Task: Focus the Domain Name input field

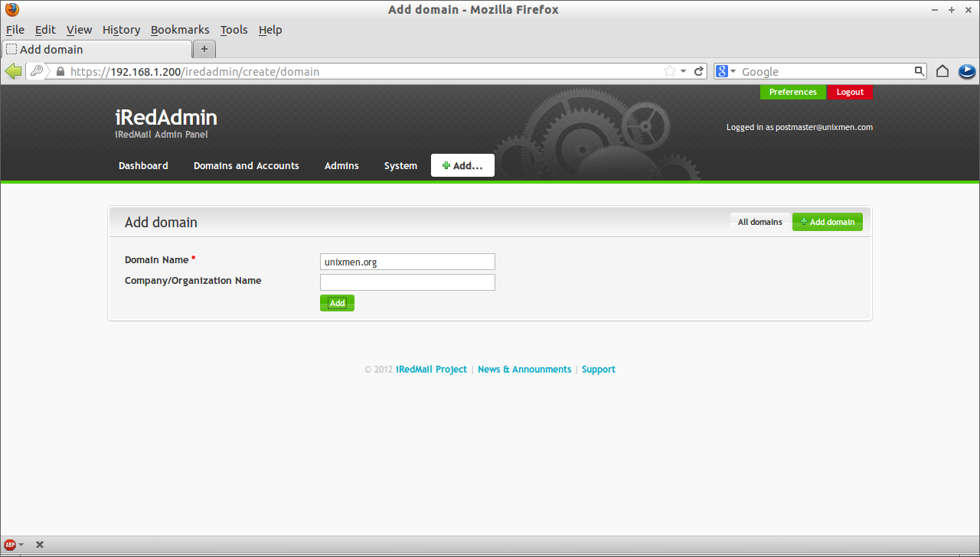Action: [x=407, y=262]
